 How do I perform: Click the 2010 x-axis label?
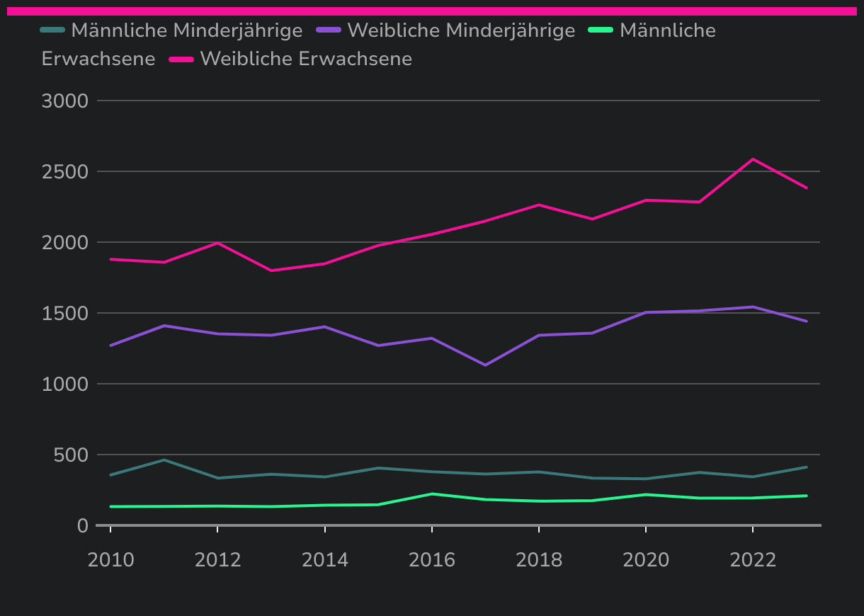[110, 560]
